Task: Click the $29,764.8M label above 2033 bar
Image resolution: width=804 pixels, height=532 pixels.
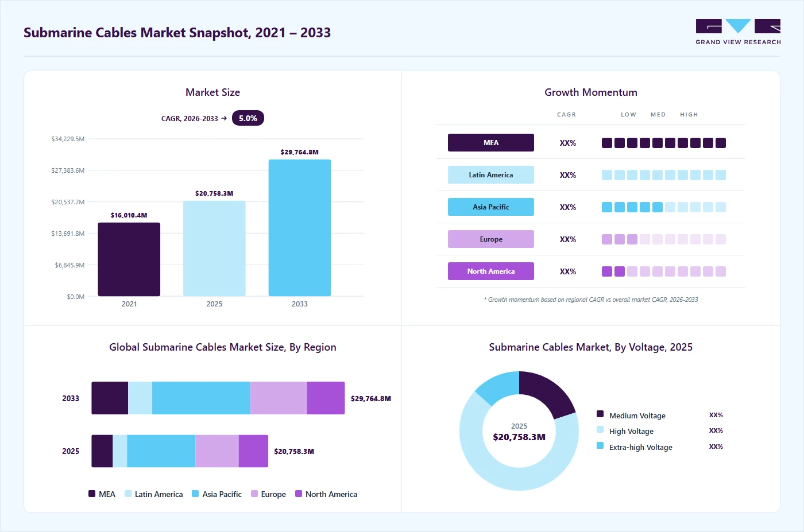Action: coord(300,152)
